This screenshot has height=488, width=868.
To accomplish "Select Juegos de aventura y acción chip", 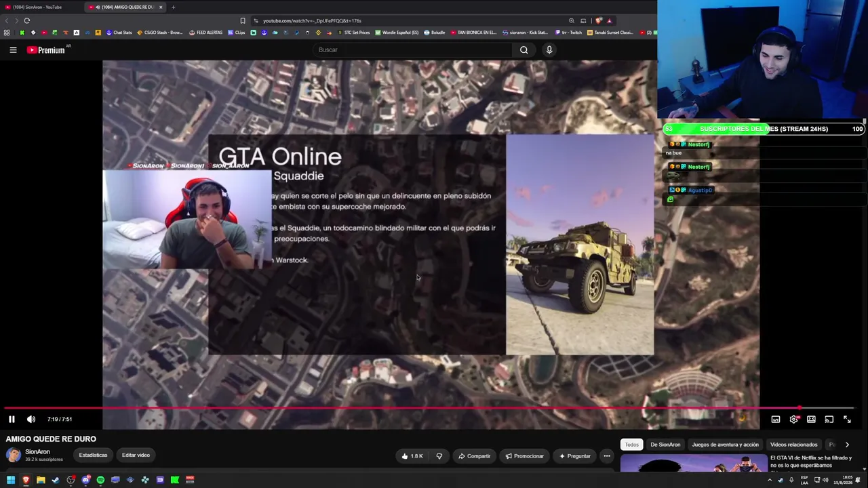I will pos(725,445).
